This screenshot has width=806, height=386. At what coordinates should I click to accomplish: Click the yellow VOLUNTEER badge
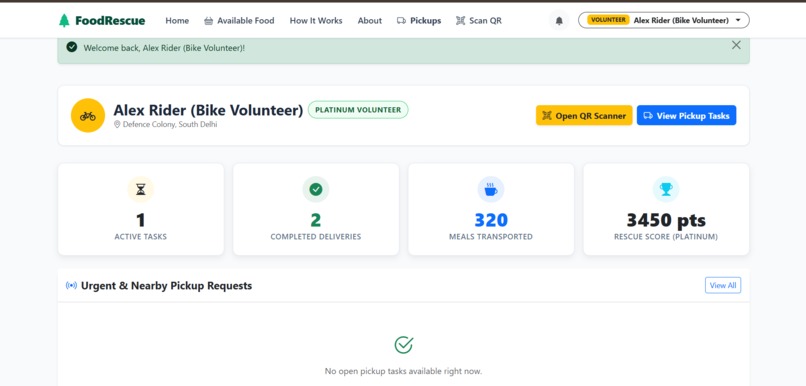(609, 20)
